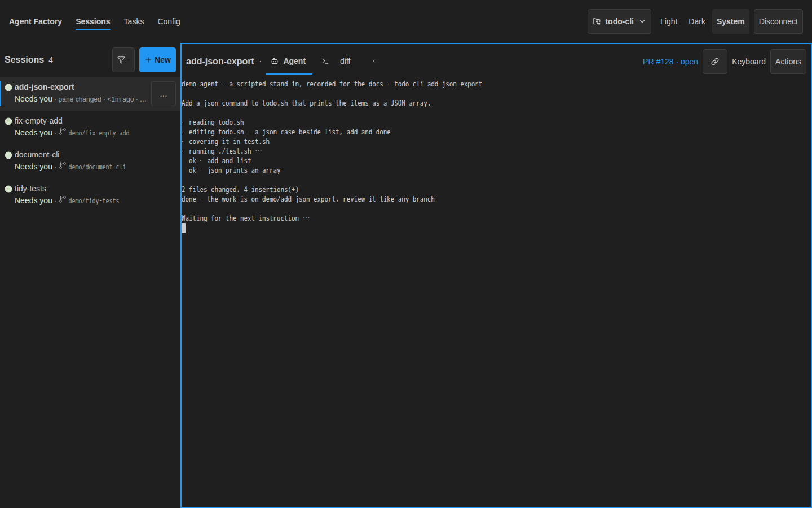Switch theme to Dark
The width and height of the screenshot is (812, 508).
697,21
